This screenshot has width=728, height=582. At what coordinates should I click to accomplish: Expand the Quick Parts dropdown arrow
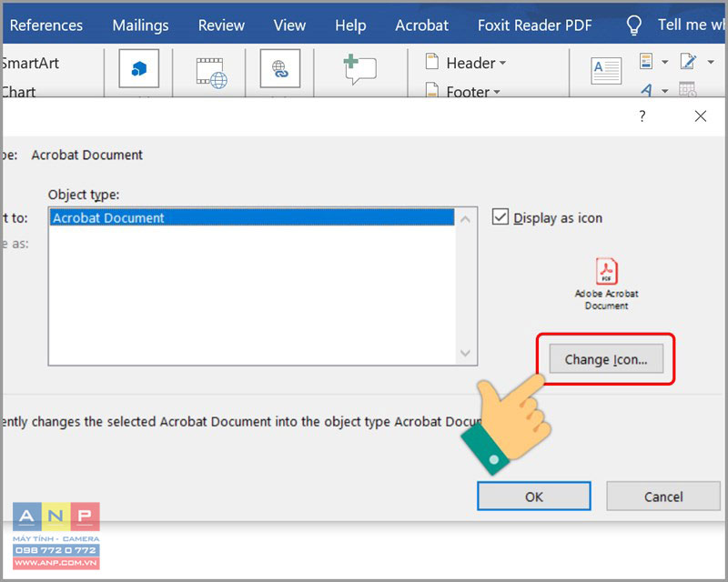665,62
